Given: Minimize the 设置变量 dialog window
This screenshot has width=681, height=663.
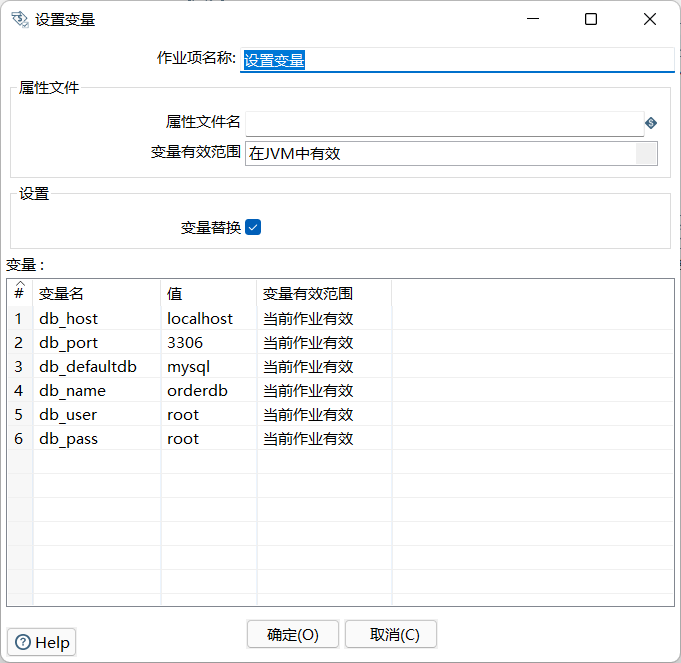Looking at the screenshot, I should pos(533,19).
